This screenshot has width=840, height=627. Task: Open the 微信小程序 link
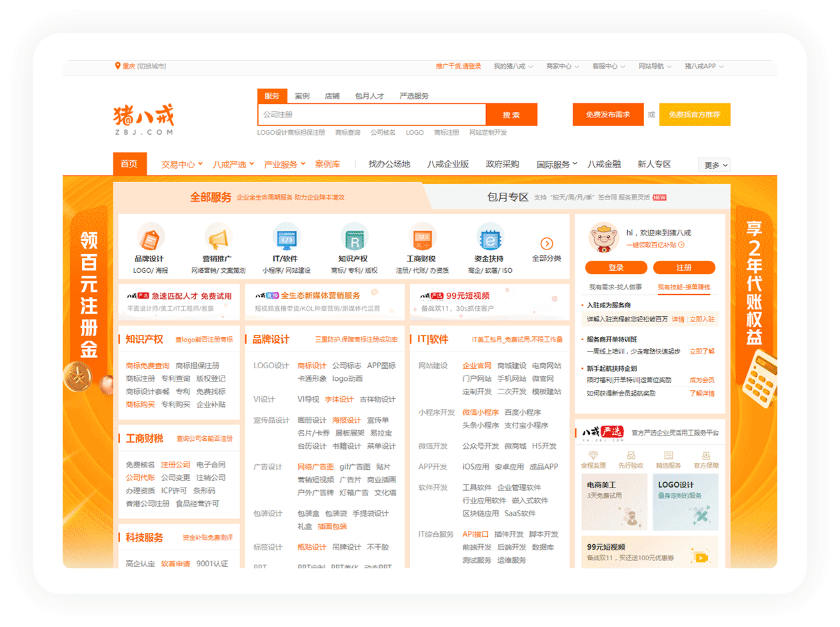tap(481, 412)
